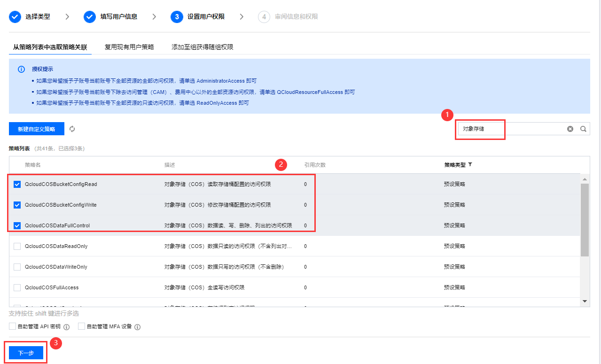Click the 选择类型 step label

click(38, 16)
